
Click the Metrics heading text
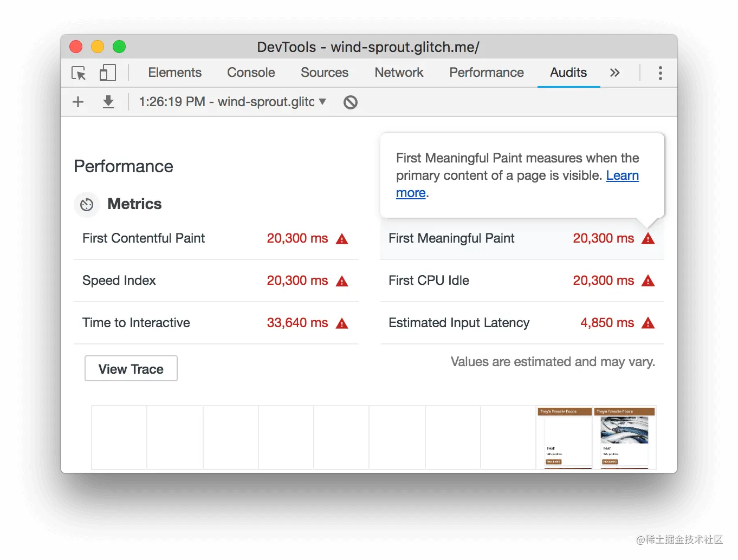click(x=134, y=204)
